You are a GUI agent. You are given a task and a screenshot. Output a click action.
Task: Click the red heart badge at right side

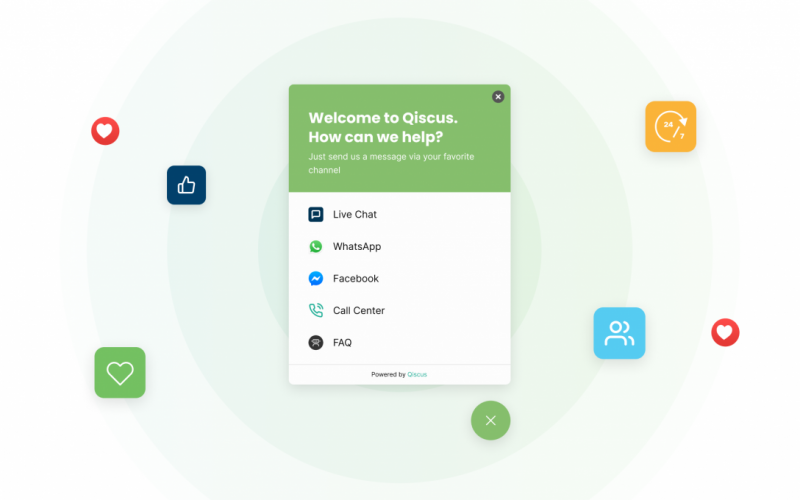[725, 332]
